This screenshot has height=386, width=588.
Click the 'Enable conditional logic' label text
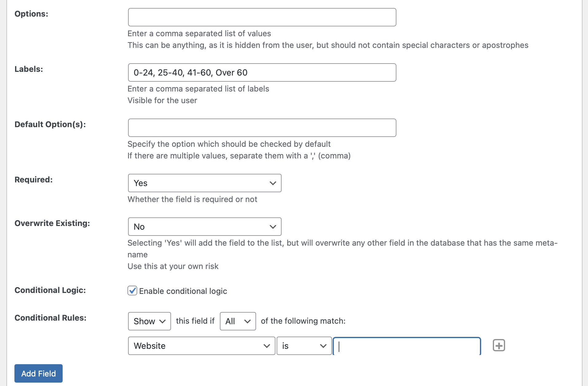pos(183,291)
